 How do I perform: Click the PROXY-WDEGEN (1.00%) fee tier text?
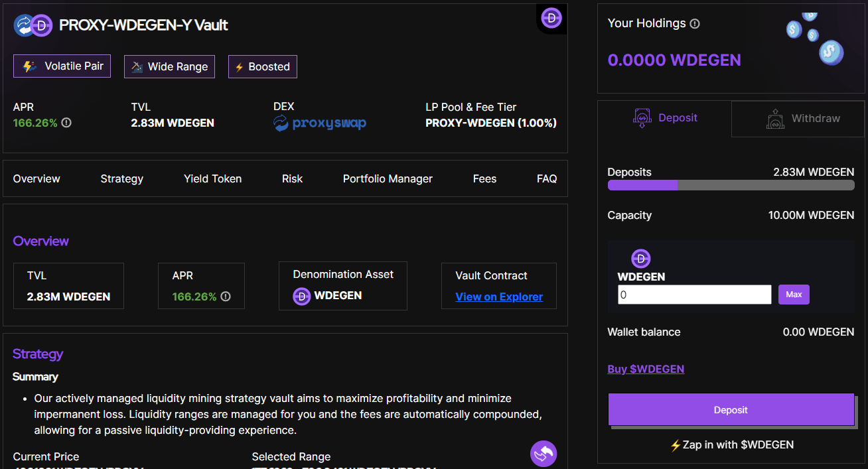tap(491, 123)
